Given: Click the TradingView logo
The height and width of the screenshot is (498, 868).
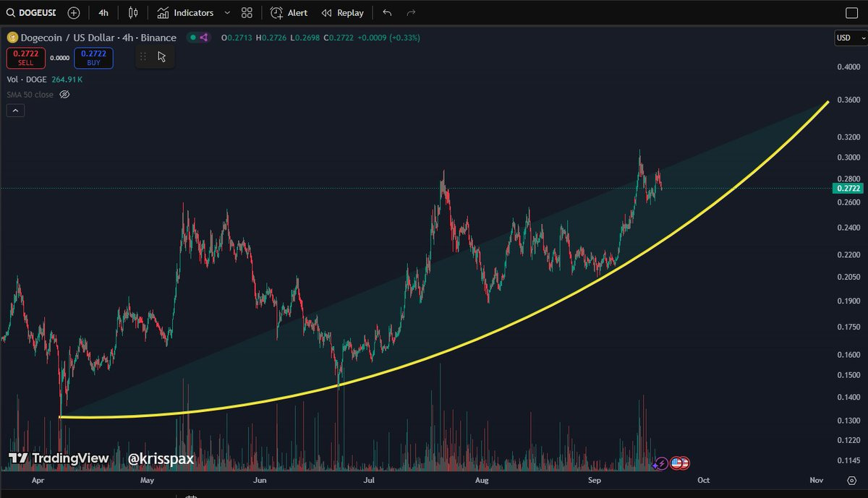Looking at the screenshot, I should point(59,458).
